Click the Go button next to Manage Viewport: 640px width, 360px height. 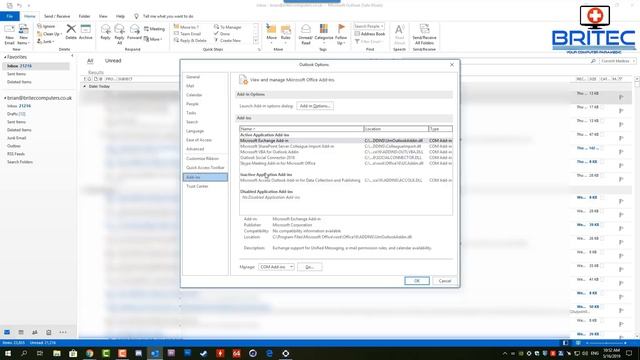[309, 267]
